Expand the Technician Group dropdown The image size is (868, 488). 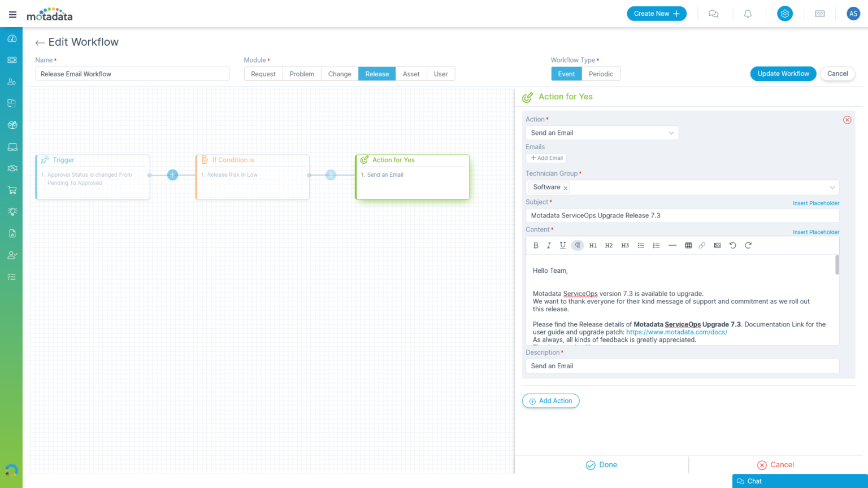(x=832, y=187)
